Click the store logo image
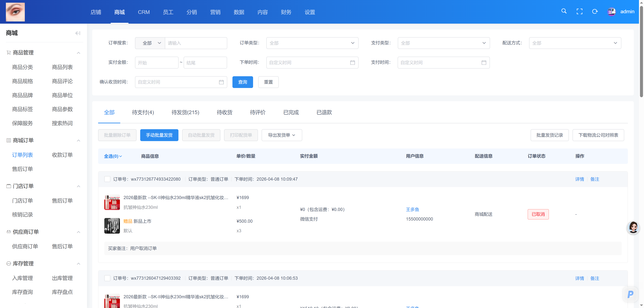 pyautogui.click(x=15, y=12)
